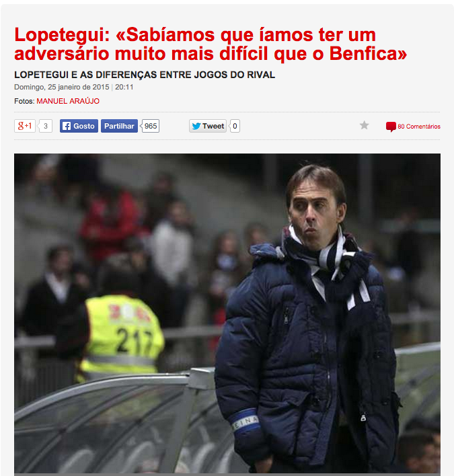
Task: Click the red Lopetegui article headline
Action: 211,44
